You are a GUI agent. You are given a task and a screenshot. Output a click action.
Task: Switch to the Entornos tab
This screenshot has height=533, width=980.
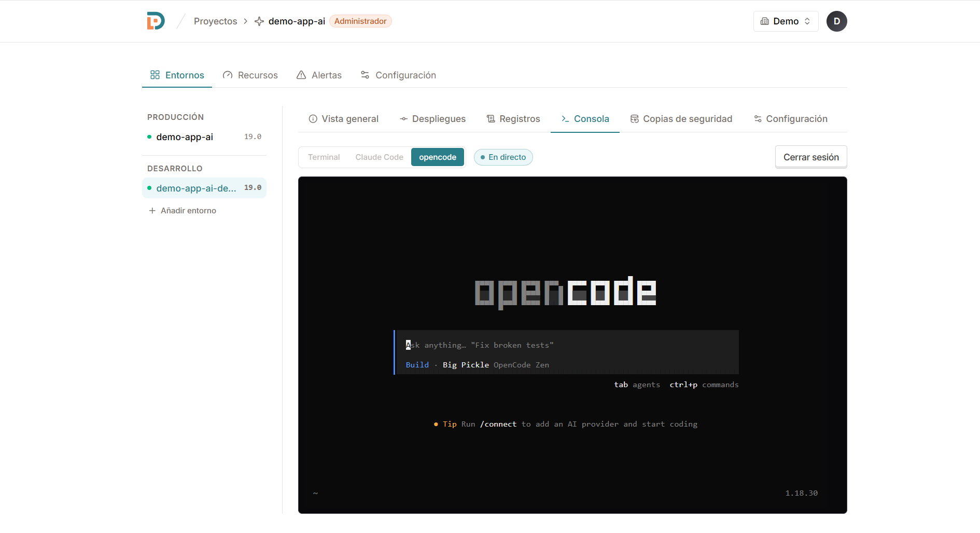(x=177, y=75)
